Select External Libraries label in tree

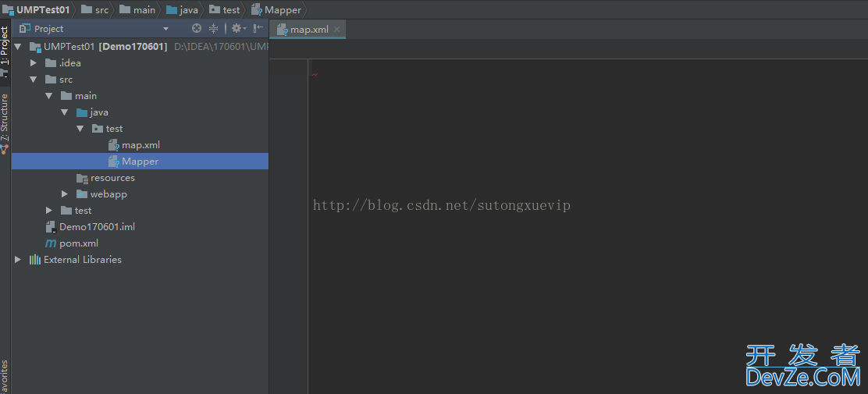83,260
